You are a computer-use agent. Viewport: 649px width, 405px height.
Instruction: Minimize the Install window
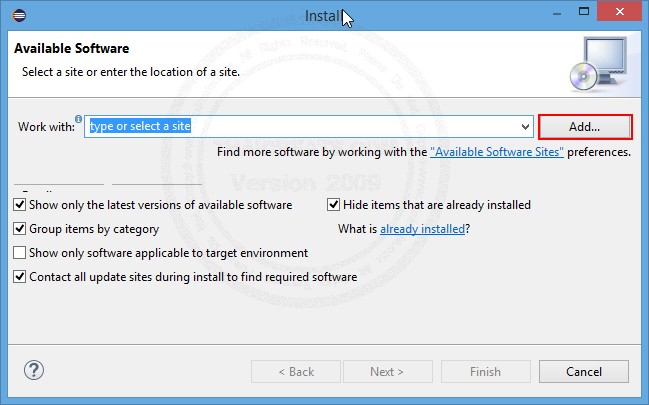[557, 12]
